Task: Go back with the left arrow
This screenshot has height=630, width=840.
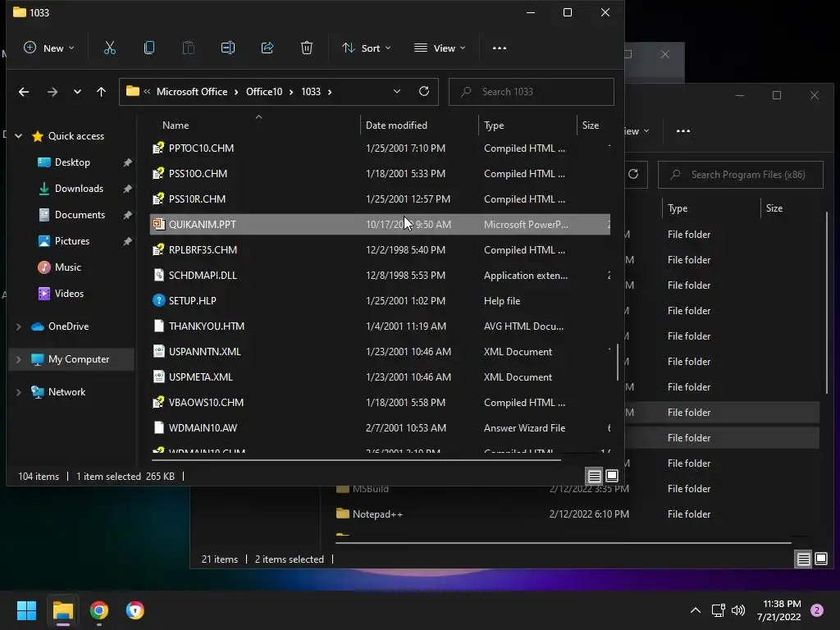Action: [x=24, y=92]
